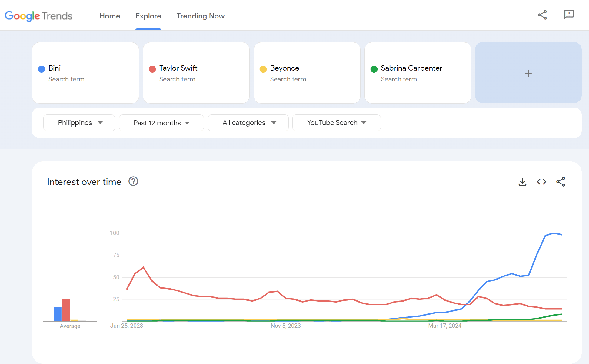Click the 75 y-axis label

(x=116, y=255)
